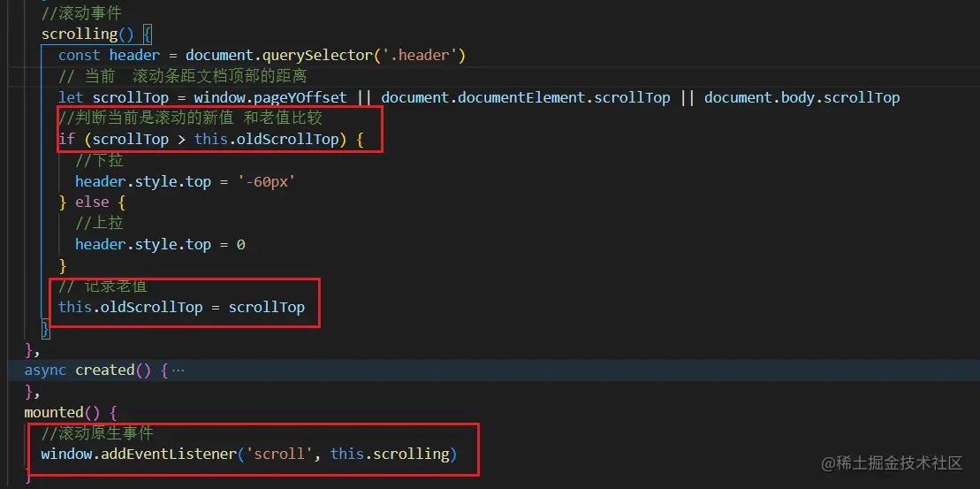Click 'this.oldScrollTop = scrollTop' assignment line
Image resolution: width=980 pixels, height=489 pixels.
coord(181,307)
